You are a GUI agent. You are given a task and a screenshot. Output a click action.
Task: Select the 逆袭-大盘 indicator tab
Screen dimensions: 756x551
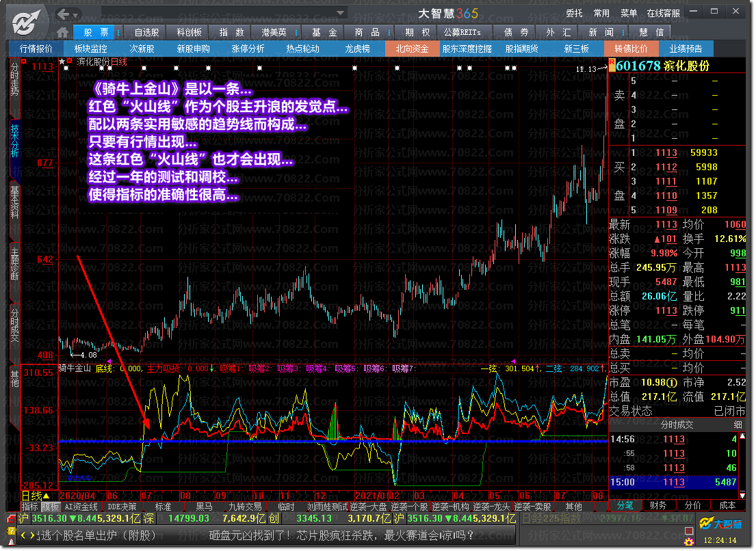(x=368, y=507)
